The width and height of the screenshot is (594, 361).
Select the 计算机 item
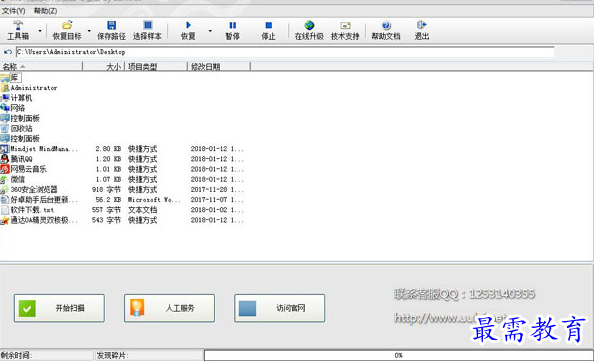click(x=17, y=98)
